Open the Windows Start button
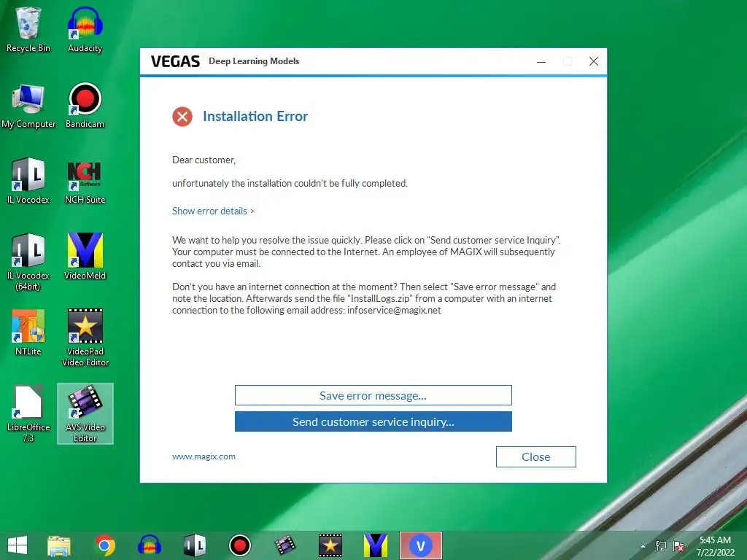The width and height of the screenshot is (747, 560). click(18, 545)
